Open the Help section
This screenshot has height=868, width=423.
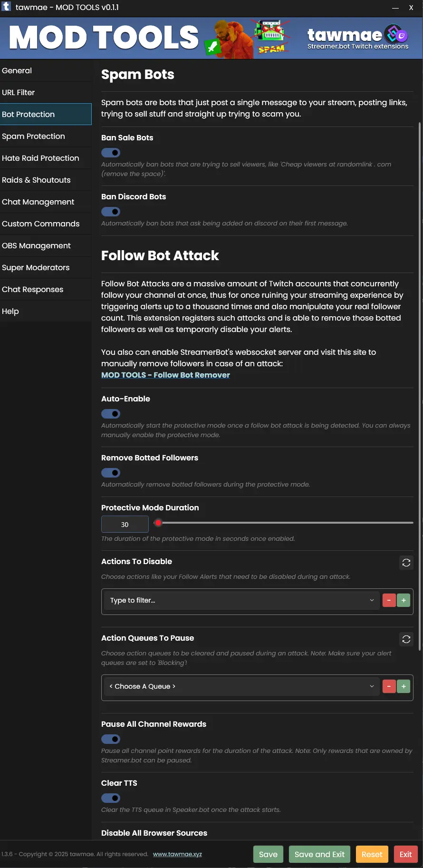click(x=46, y=311)
